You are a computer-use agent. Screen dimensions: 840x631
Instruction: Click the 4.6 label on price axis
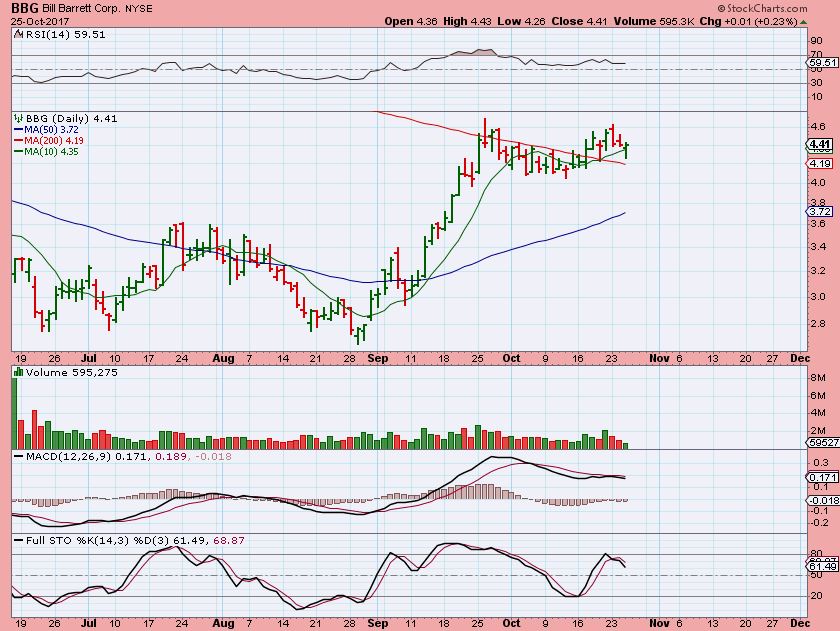[818, 127]
